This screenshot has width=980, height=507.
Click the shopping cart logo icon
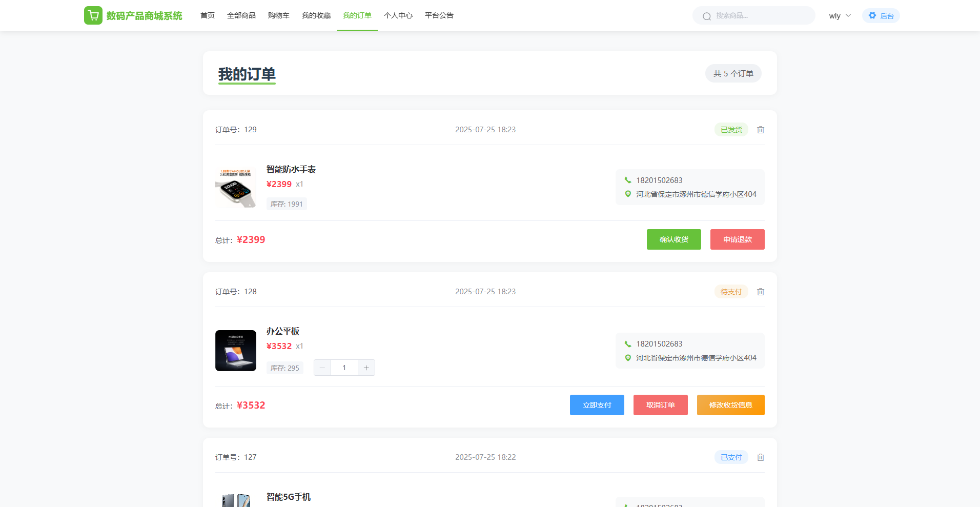[93, 15]
